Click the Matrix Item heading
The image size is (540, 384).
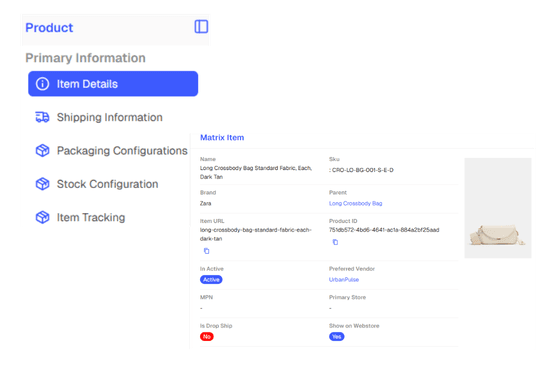point(222,138)
